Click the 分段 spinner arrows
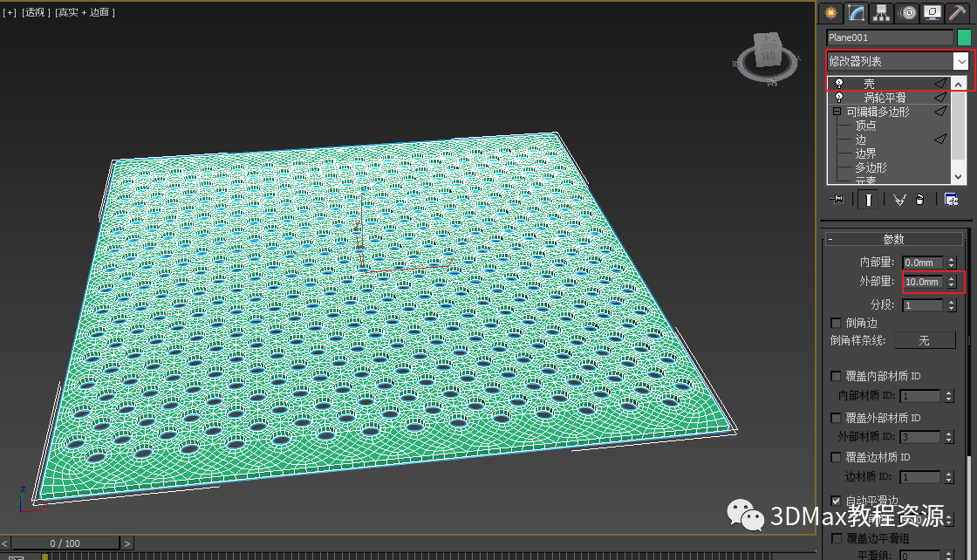The image size is (977, 560). [951, 305]
